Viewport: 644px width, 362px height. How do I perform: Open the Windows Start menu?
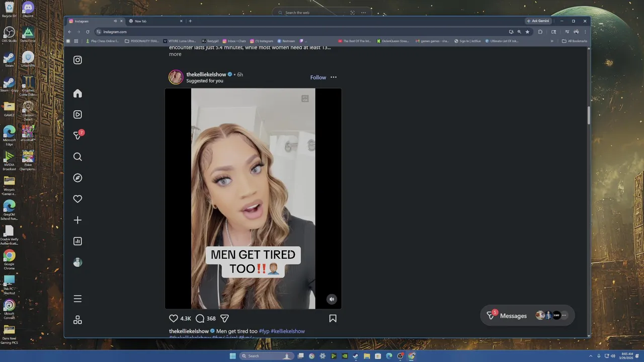click(232, 356)
